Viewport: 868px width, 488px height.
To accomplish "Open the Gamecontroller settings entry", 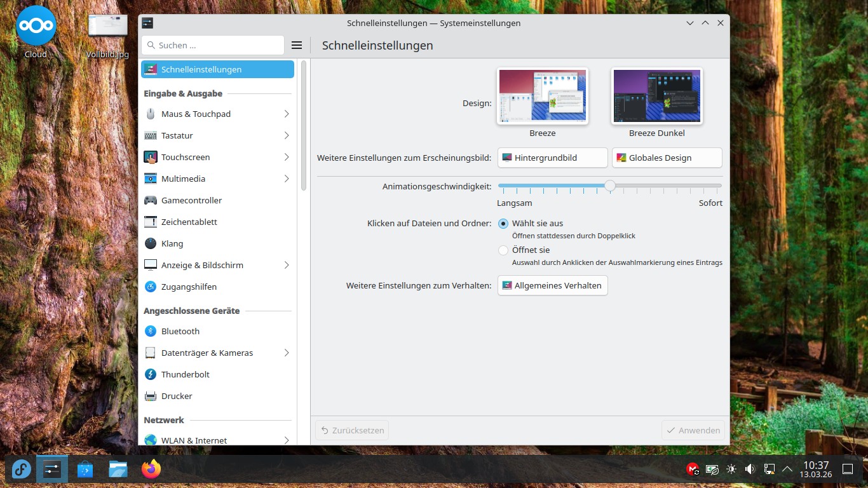I will [x=217, y=200].
